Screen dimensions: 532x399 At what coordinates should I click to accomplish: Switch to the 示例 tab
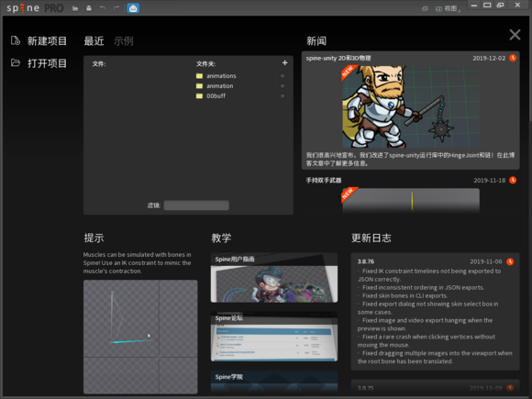click(x=124, y=41)
